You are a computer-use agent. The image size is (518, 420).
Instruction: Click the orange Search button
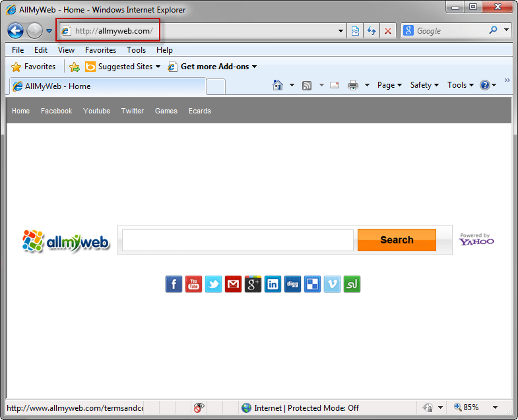(x=397, y=240)
